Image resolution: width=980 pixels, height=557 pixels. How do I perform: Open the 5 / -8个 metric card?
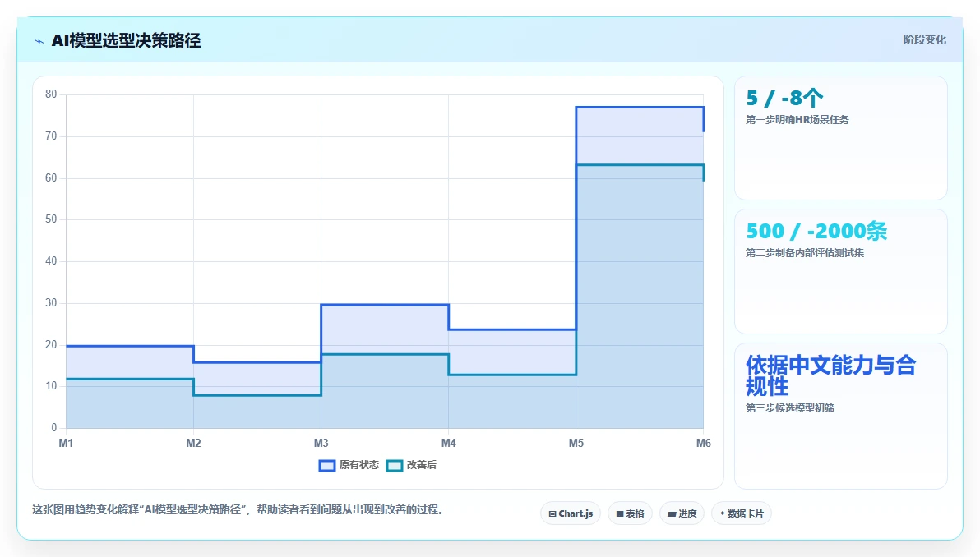point(840,138)
